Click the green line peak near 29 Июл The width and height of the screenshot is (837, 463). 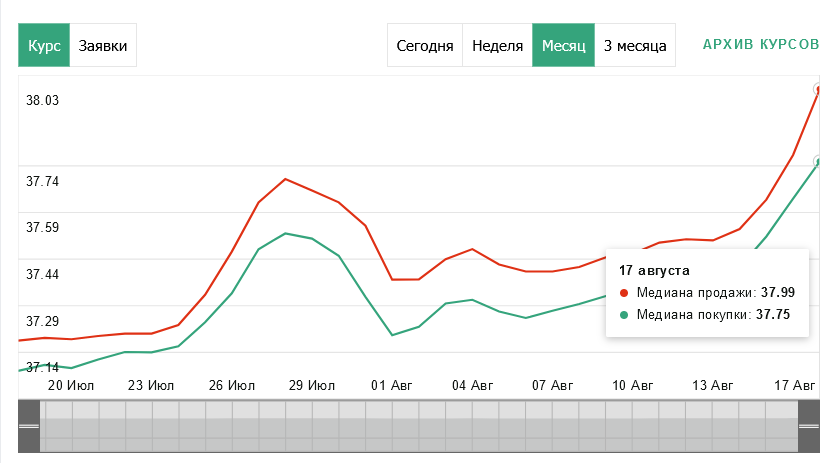point(286,233)
